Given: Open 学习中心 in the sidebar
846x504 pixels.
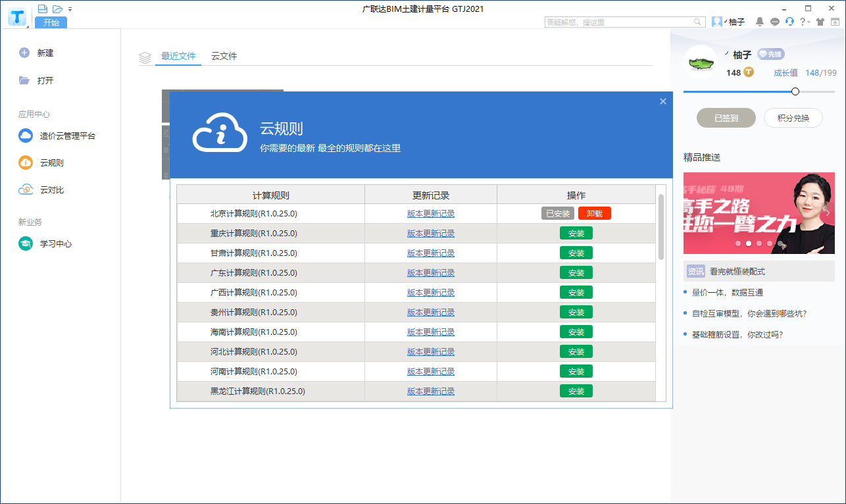Looking at the screenshot, I should (45, 243).
